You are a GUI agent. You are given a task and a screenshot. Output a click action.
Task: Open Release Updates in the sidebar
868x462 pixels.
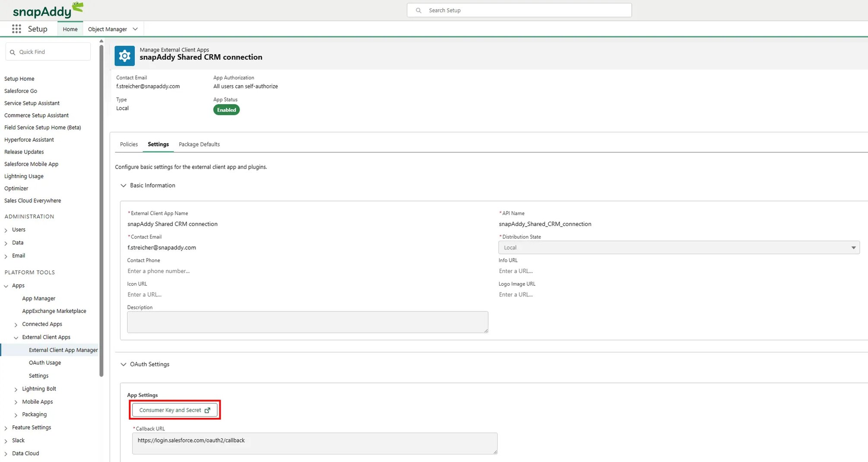pyautogui.click(x=24, y=152)
